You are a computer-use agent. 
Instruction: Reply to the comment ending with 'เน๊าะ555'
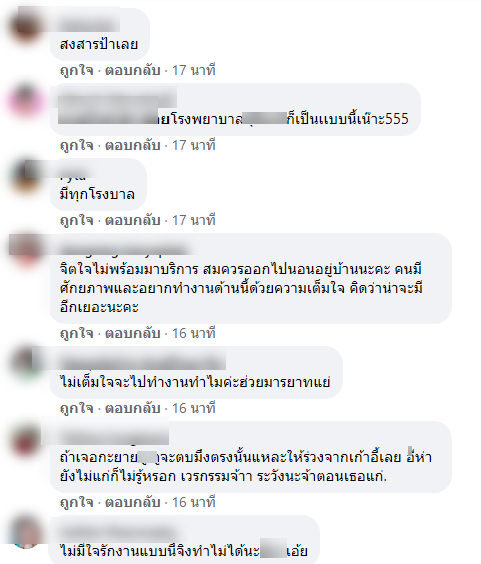[x=132, y=145]
